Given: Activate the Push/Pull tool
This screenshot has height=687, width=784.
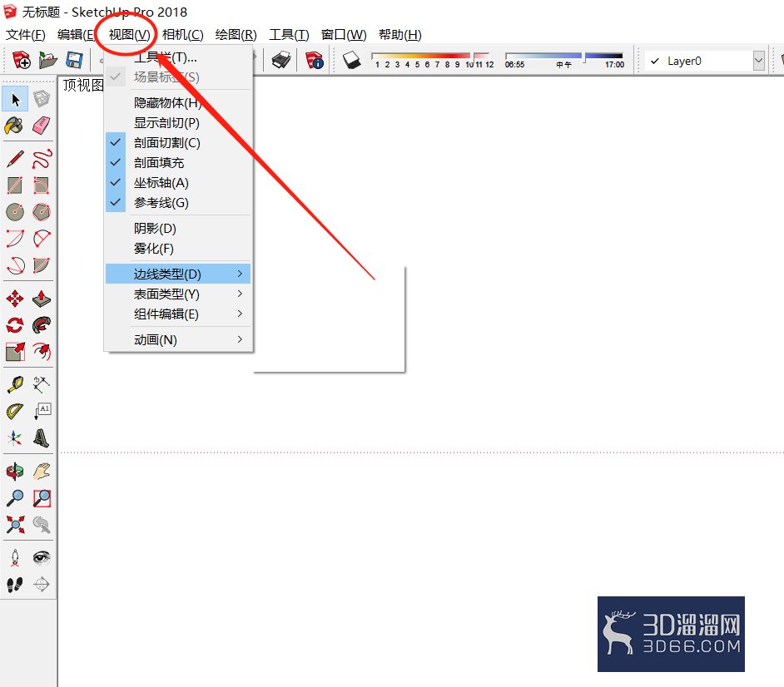Looking at the screenshot, I should point(42,299).
